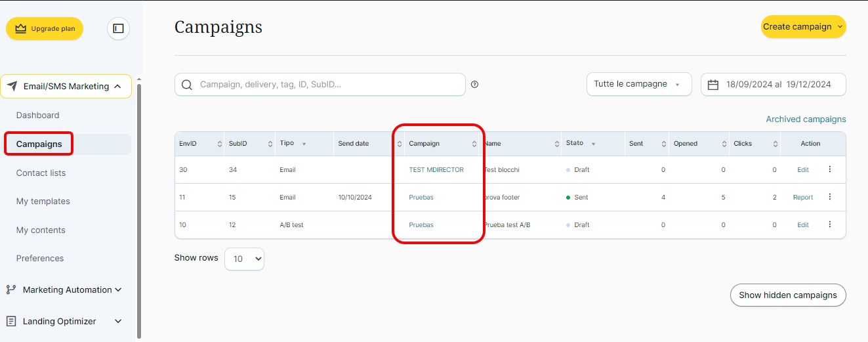Screen dimensions: 868x342
Task: Open My templates in sidebar
Action: point(43,202)
